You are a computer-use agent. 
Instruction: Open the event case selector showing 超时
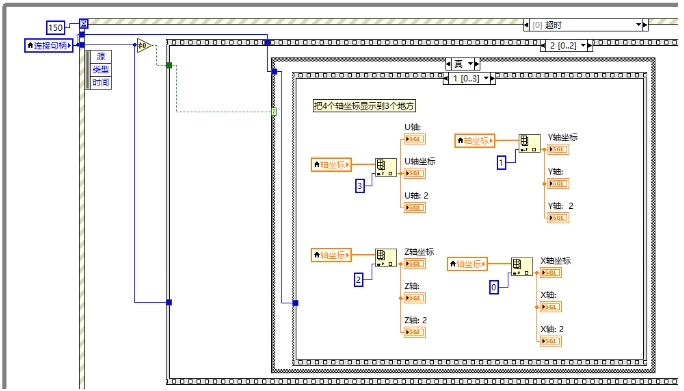pos(585,25)
